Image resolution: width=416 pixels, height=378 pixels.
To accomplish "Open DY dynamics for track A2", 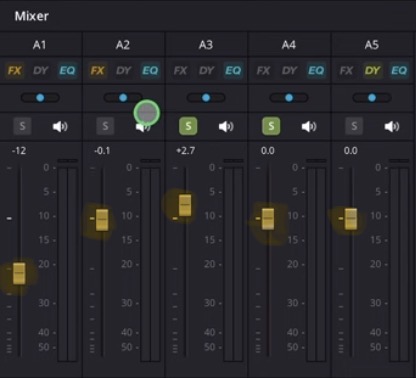I will (x=124, y=70).
